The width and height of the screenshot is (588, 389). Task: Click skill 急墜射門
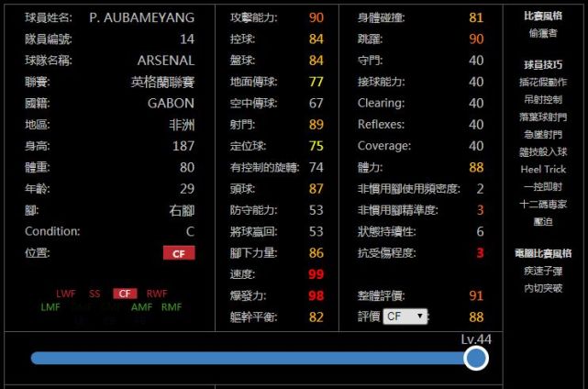click(x=543, y=134)
